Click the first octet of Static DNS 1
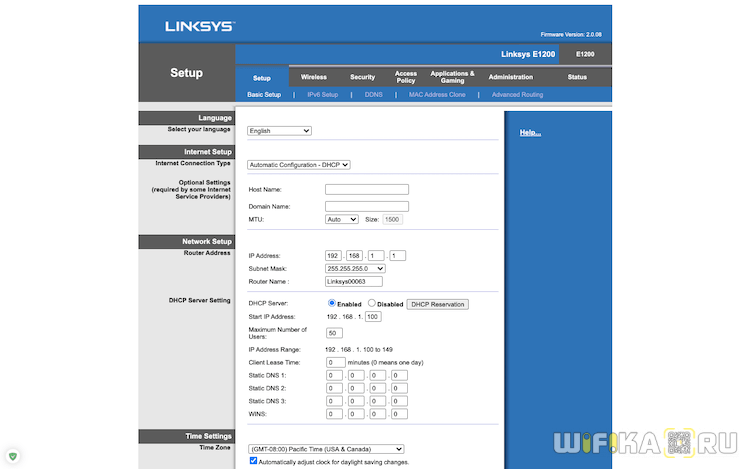Viewport: 750px width, 469px height. [334, 375]
